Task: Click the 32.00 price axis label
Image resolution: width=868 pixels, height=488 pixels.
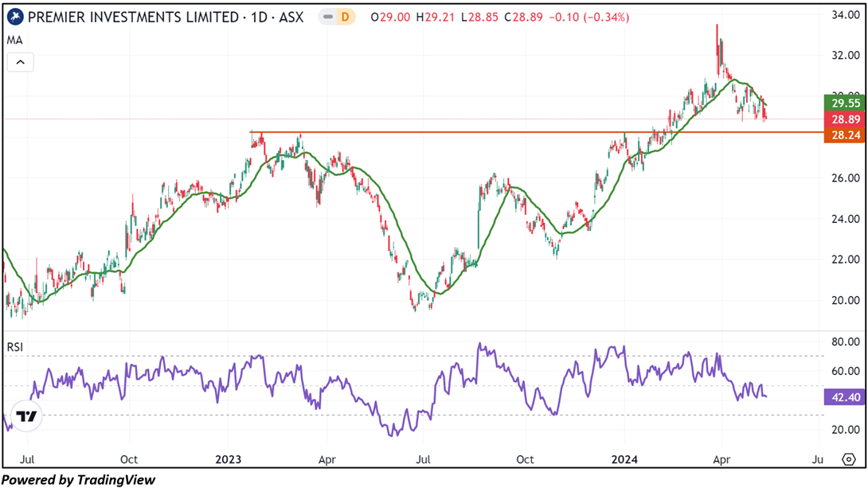Action: click(x=846, y=56)
